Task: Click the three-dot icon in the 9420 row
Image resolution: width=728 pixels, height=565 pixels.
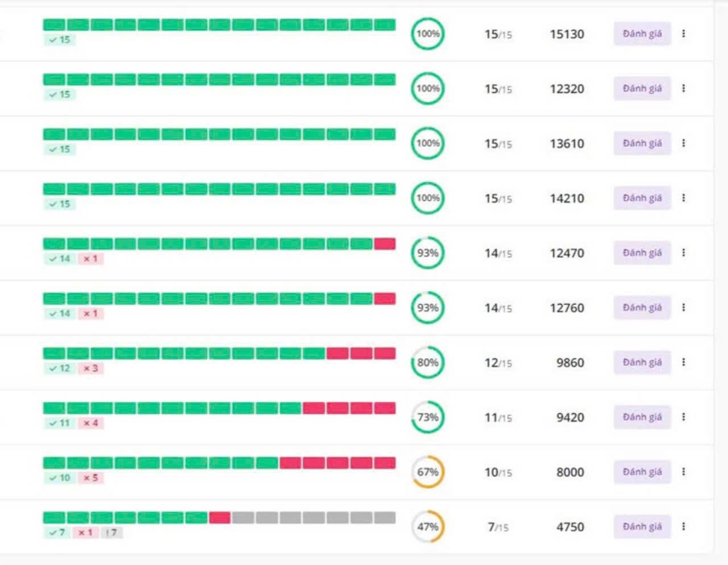Action: click(x=683, y=417)
